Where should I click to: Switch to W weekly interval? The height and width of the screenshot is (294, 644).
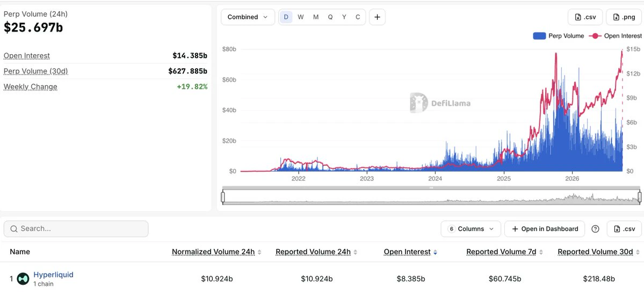pos(301,17)
